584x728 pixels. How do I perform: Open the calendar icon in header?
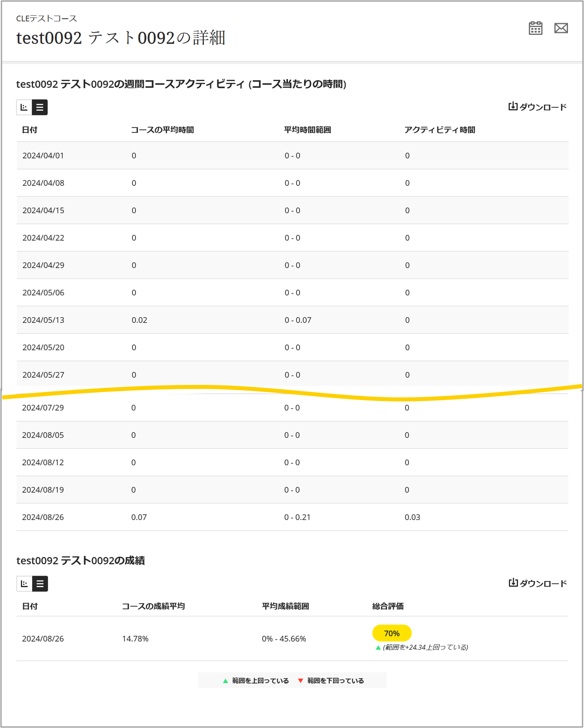point(535,28)
